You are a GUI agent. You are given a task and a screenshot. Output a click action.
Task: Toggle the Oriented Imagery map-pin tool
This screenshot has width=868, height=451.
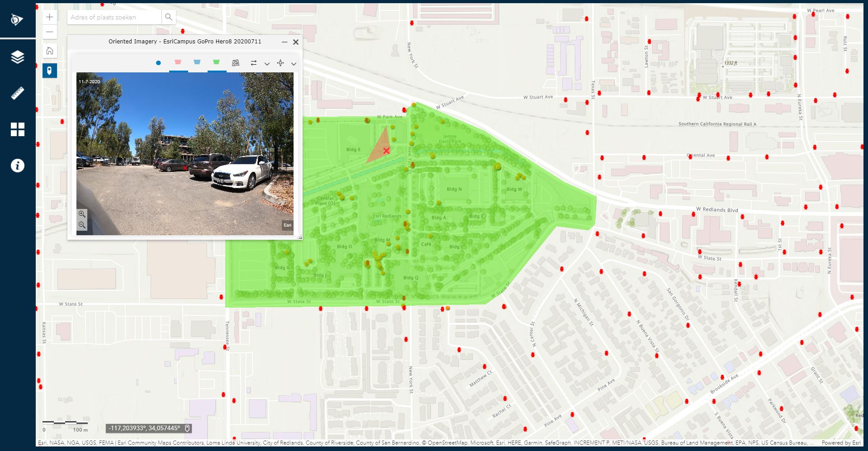pyautogui.click(x=50, y=71)
